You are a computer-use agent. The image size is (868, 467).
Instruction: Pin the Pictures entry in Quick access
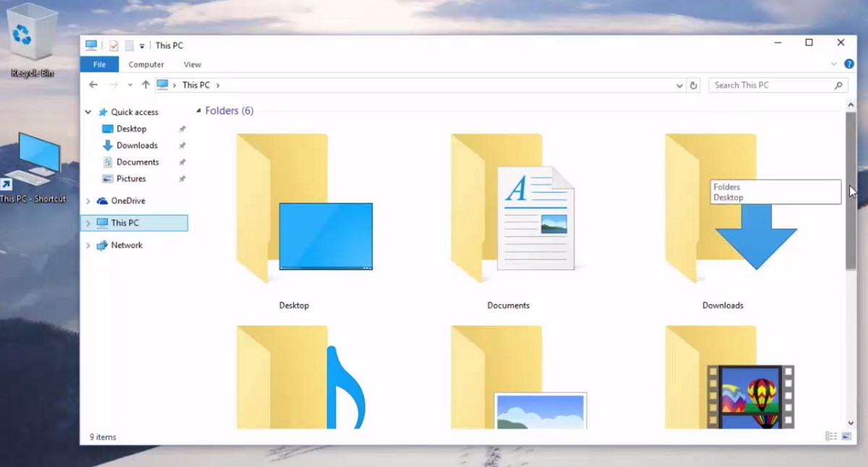182,179
